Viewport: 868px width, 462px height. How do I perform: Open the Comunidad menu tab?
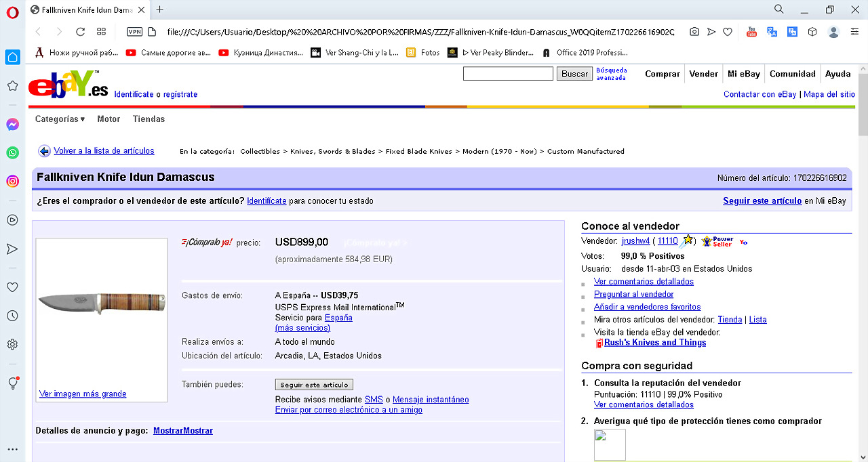[793, 74]
